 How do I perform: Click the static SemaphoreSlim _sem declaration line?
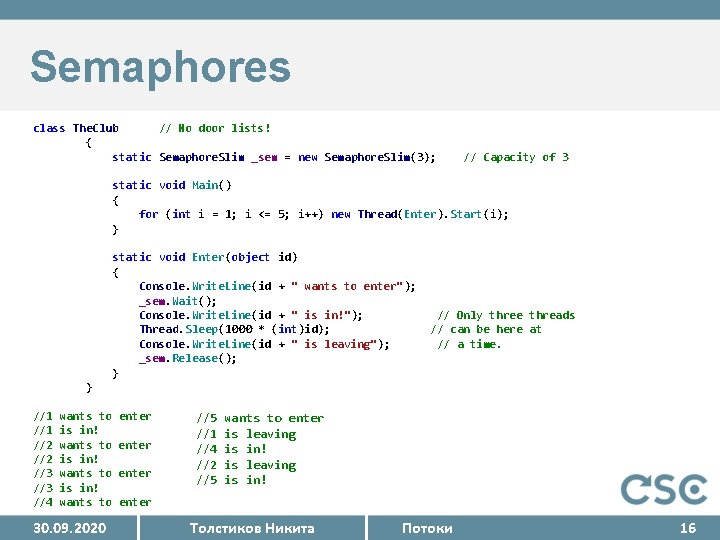[274, 158]
